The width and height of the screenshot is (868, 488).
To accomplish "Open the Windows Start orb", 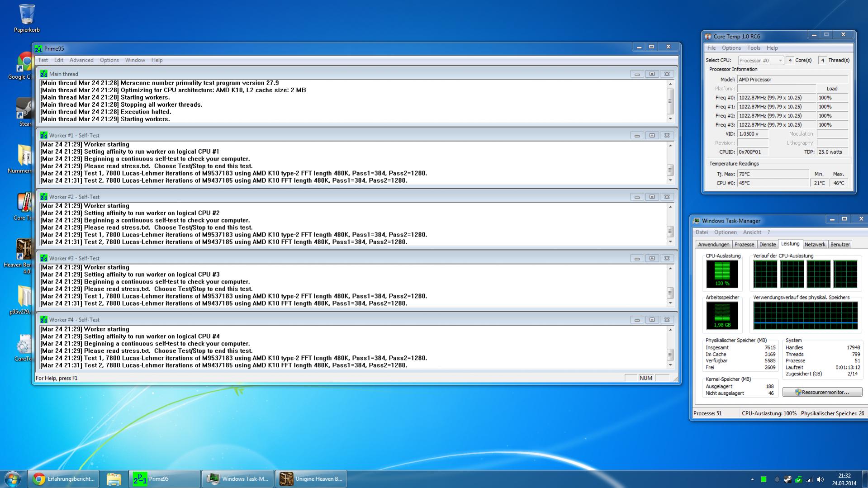I will [12, 479].
